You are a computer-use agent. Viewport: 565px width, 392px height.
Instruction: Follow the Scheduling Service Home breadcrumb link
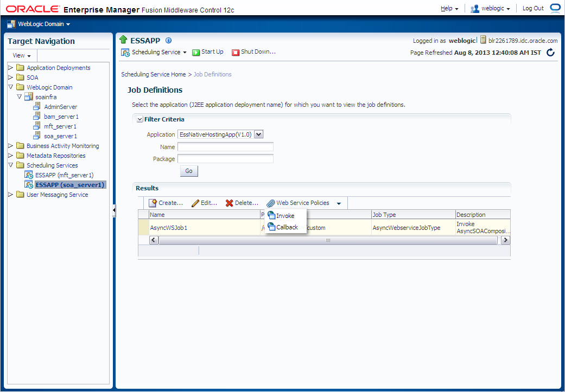(x=154, y=74)
